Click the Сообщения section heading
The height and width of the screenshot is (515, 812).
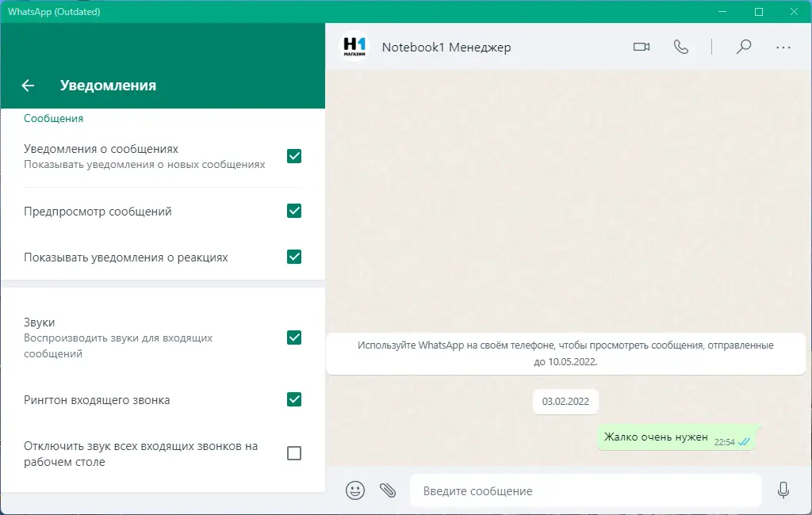[x=53, y=119]
